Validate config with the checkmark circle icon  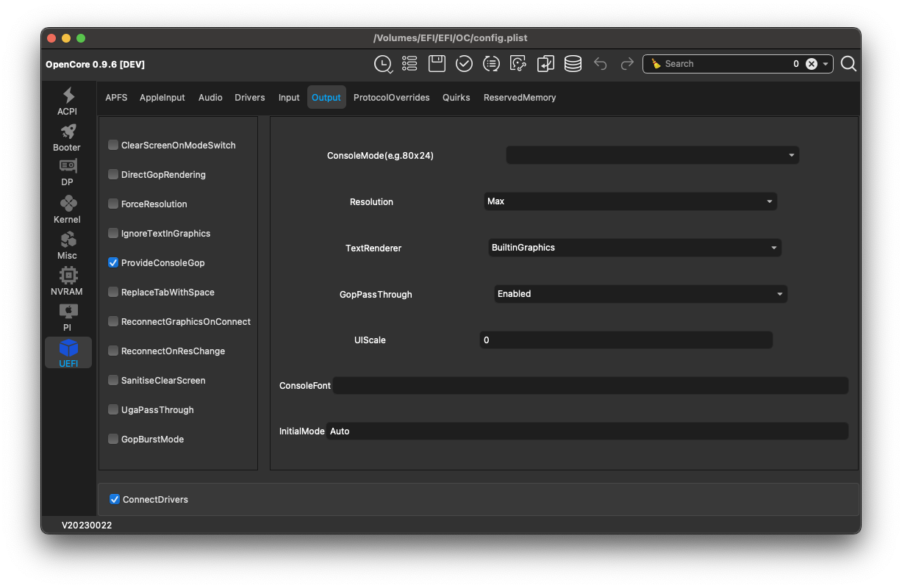pyautogui.click(x=464, y=64)
